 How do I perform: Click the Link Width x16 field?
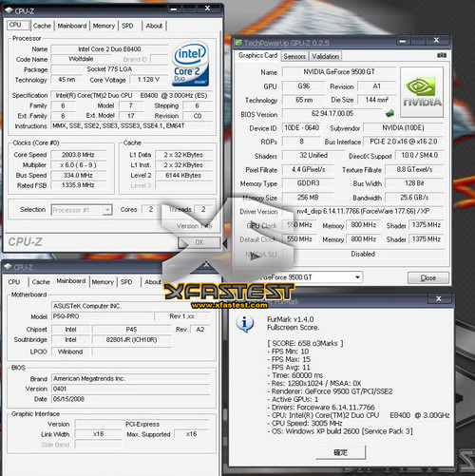[x=98, y=434]
